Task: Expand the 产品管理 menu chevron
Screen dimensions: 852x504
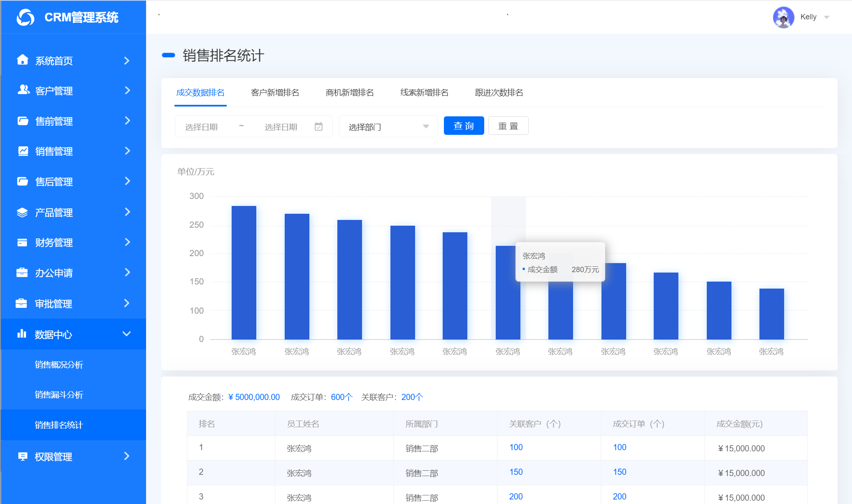Action: pyautogui.click(x=127, y=212)
